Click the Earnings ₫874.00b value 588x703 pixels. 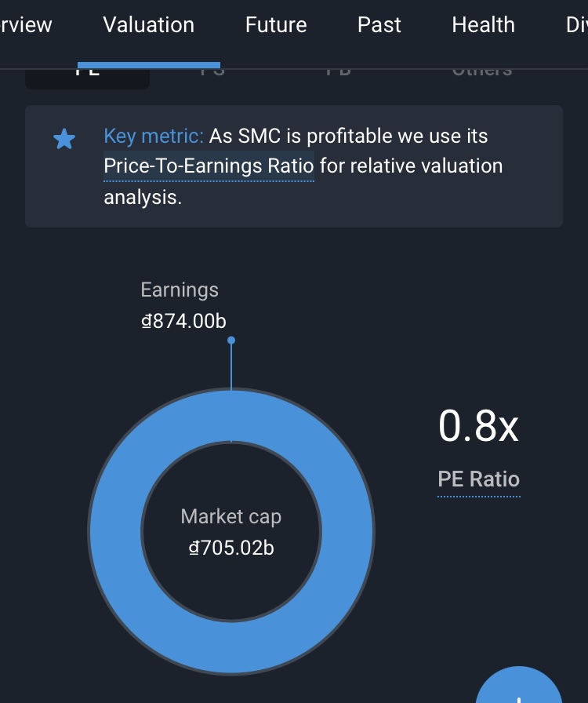(x=183, y=321)
